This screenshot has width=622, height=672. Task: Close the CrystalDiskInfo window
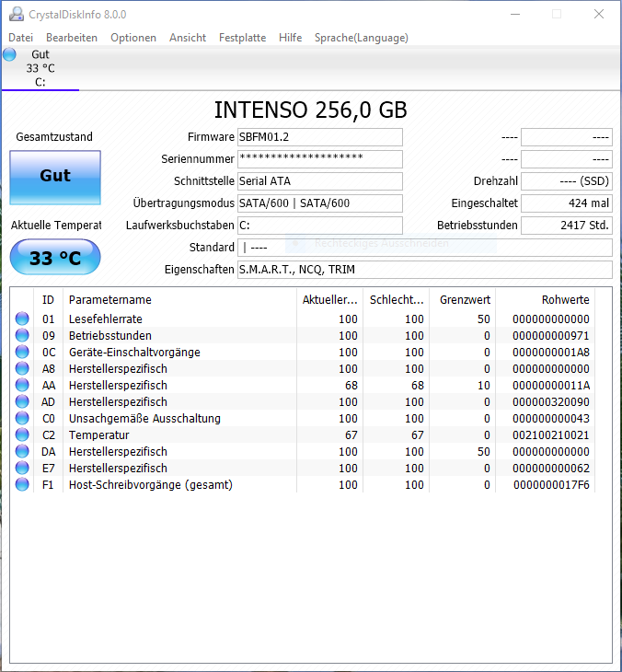point(599,14)
